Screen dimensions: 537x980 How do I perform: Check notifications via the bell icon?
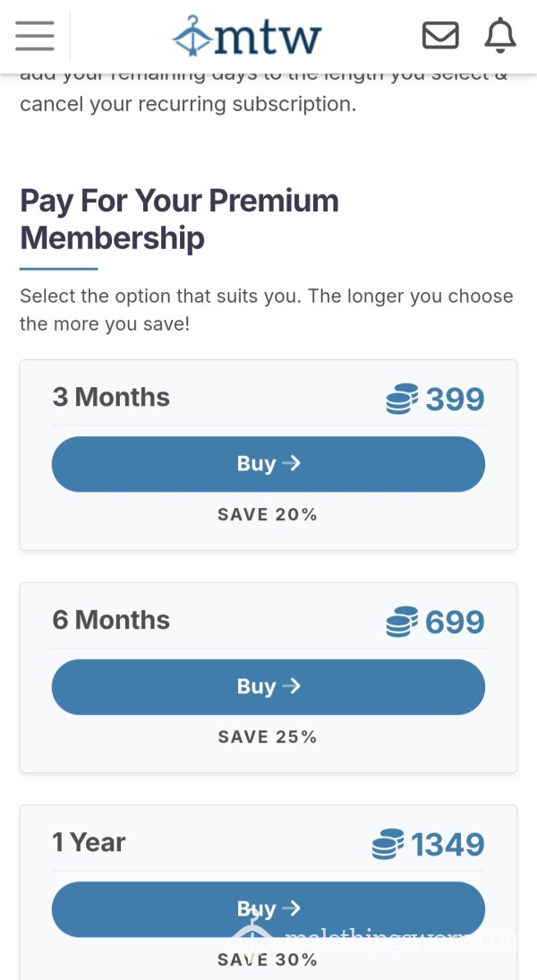pyautogui.click(x=499, y=36)
